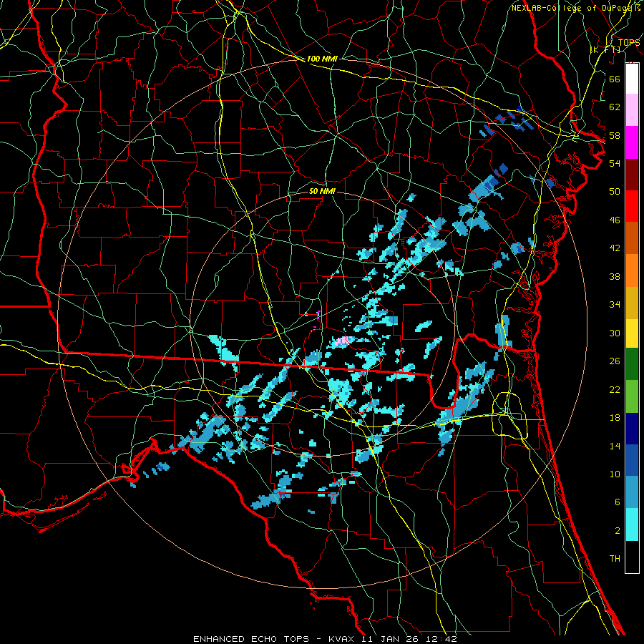644x644 pixels.
Task: Click the light pink swatch between 58 and 62
Action: click(632, 109)
